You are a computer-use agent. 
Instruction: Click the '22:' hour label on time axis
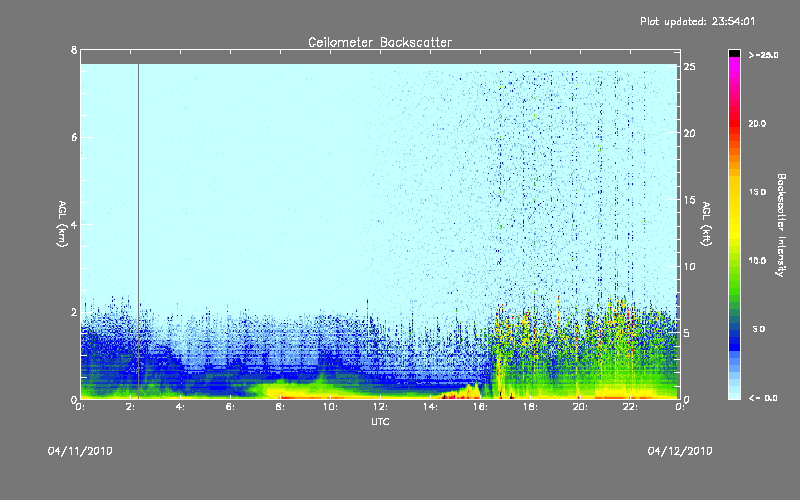pyautogui.click(x=630, y=407)
